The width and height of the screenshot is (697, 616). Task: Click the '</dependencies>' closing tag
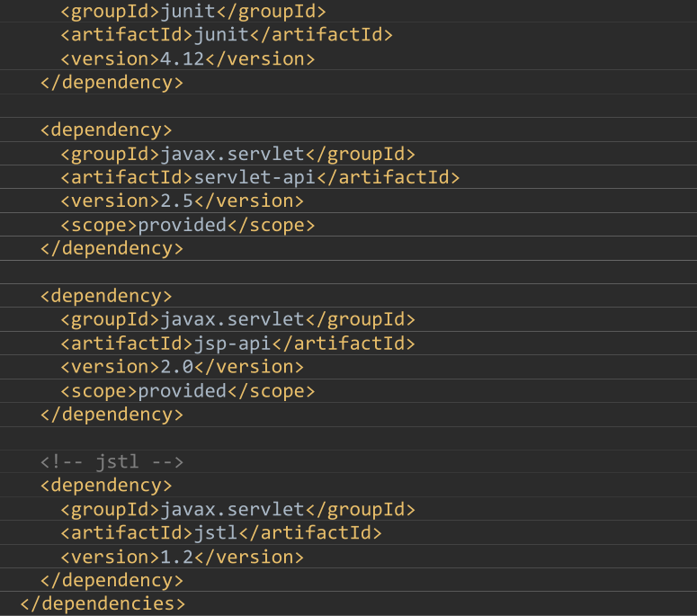click(103, 604)
